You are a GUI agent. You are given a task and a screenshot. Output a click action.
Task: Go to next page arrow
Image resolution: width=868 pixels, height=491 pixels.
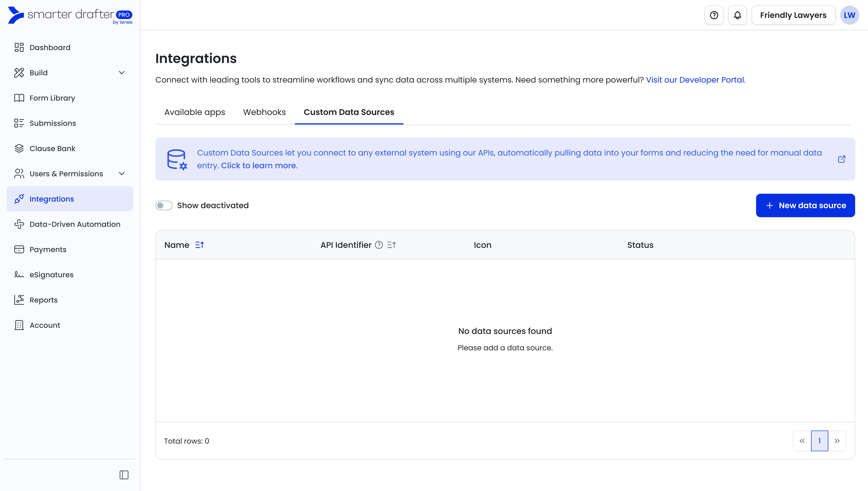point(837,441)
